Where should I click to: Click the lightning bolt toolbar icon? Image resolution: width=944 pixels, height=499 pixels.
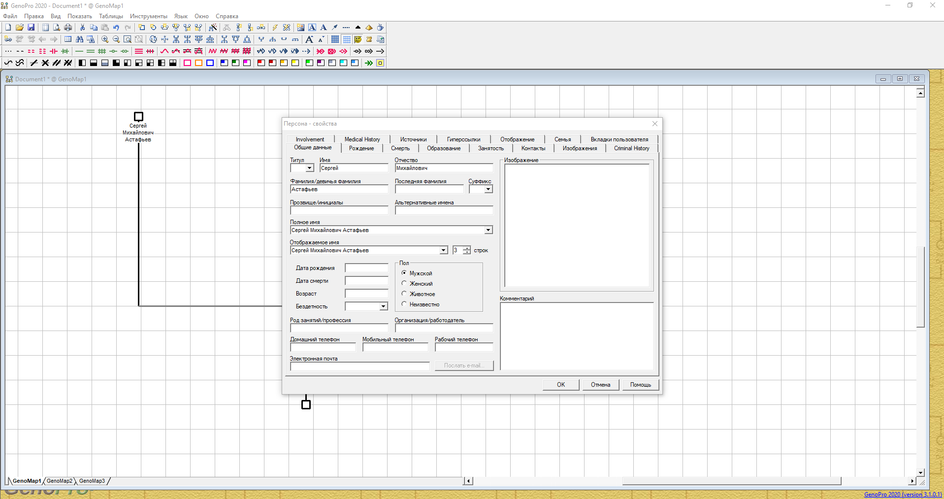(275, 27)
